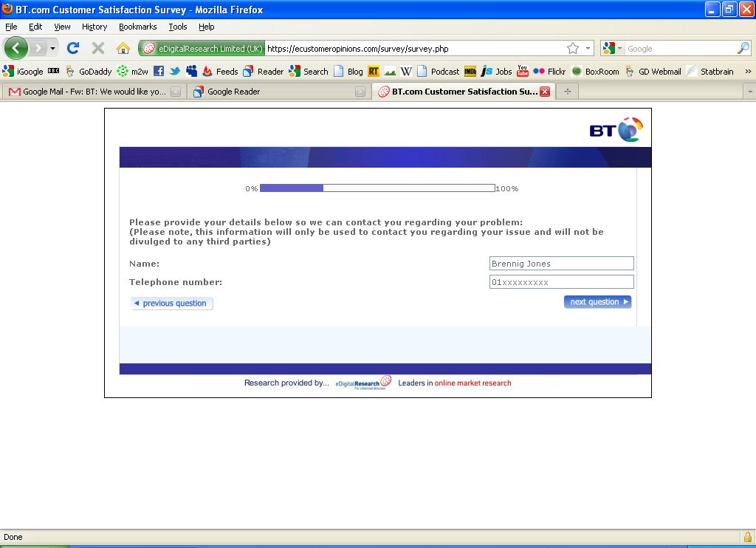Screen dimensions: 756x548
Task: Expand the bookmarks toolbar overflow chevron
Action: click(x=748, y=72)
